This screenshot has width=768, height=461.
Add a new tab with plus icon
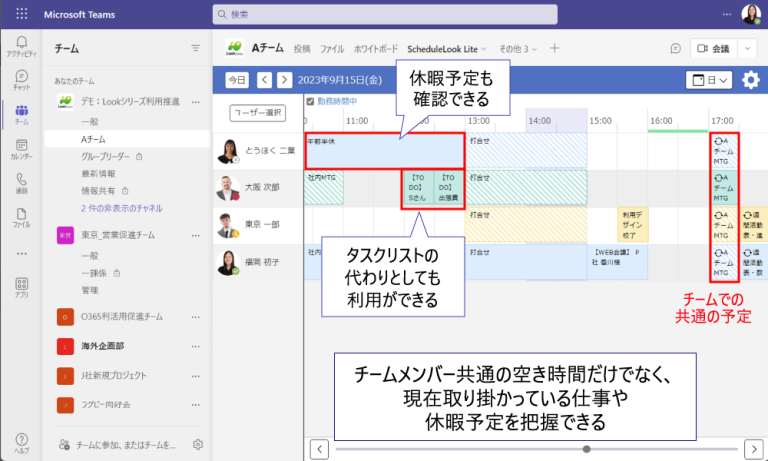554,48
